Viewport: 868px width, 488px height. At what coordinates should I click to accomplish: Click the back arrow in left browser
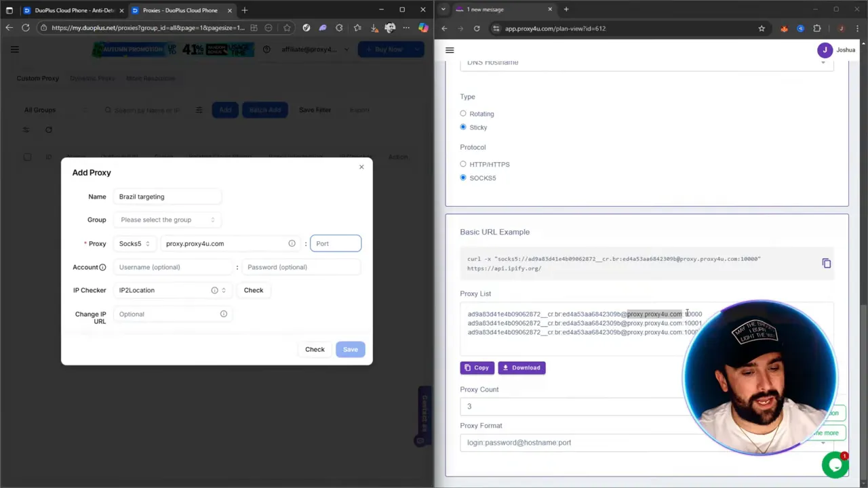[9, 28]
